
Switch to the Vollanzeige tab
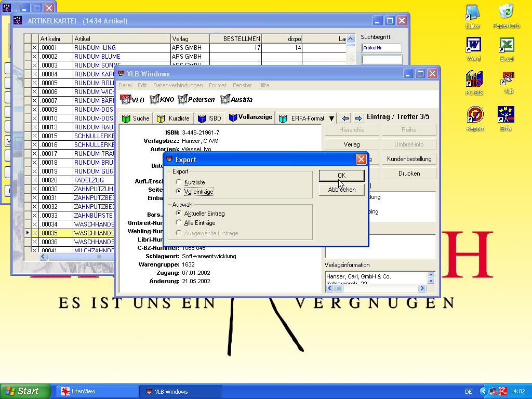[x=251, y=117]
